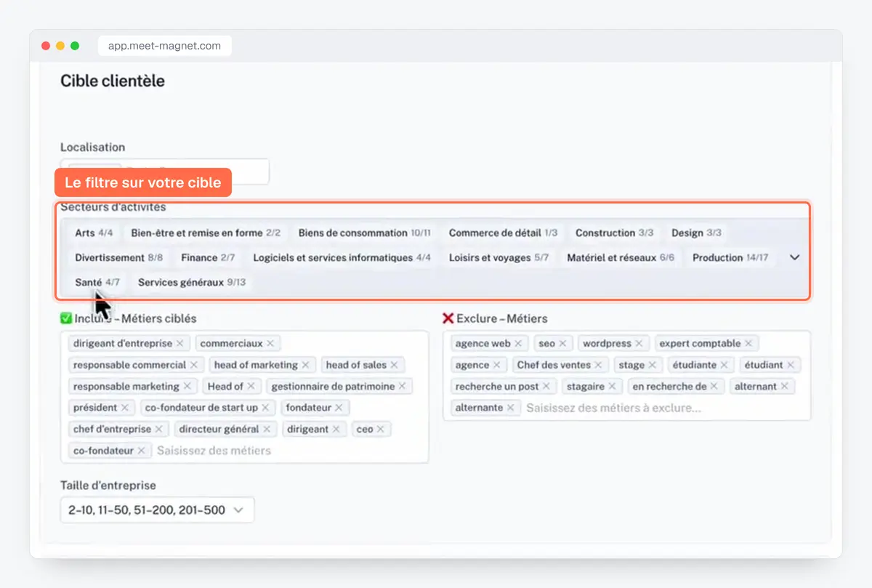Remove 'étudiante' tag x icon
This screenshot has height=588, width=872.
(724, 365)
